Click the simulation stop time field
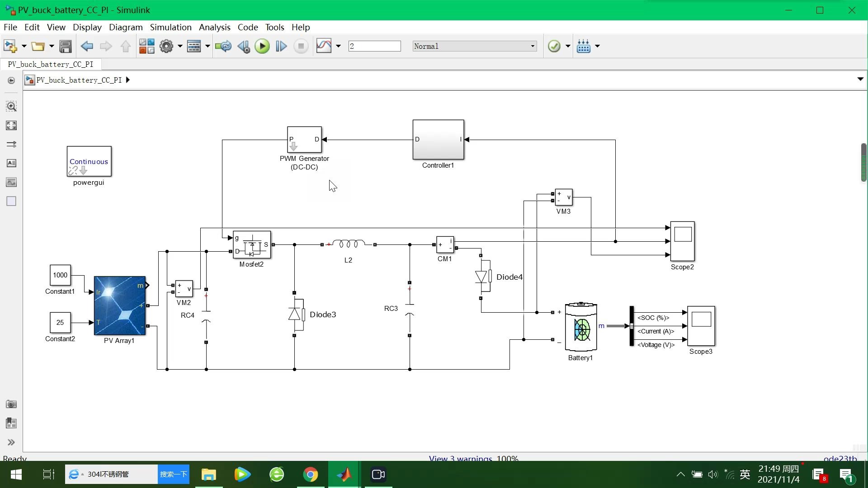This screenshot has height=488, width=868. [x=374, y=46]
